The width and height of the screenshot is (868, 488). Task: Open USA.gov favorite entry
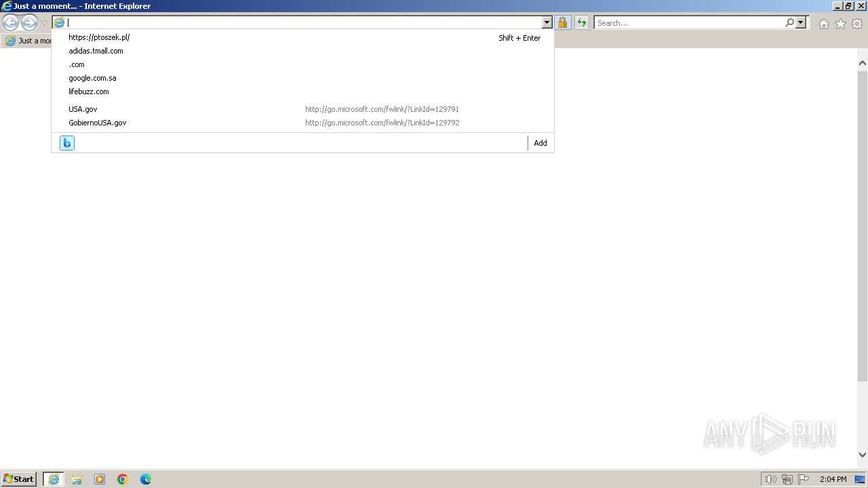tap(302, 109)
